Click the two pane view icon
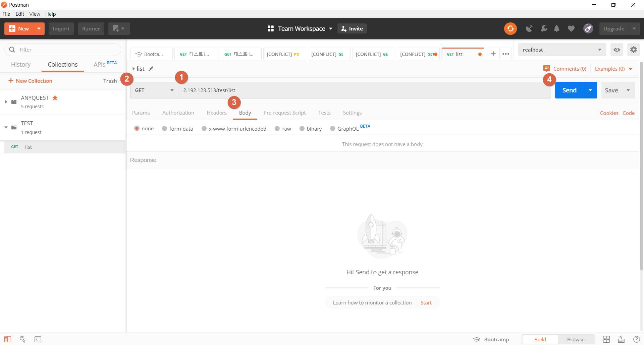 coord(606,339)
